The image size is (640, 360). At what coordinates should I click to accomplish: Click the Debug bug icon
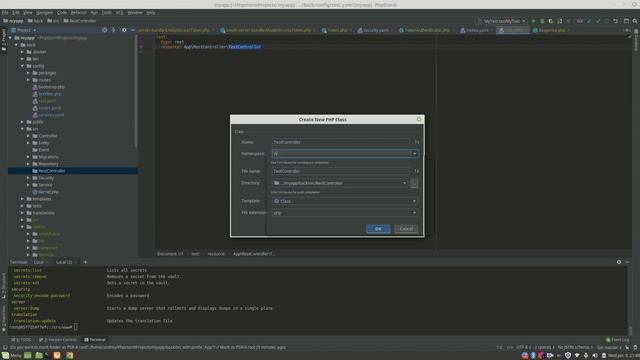(x=542, y=21)
